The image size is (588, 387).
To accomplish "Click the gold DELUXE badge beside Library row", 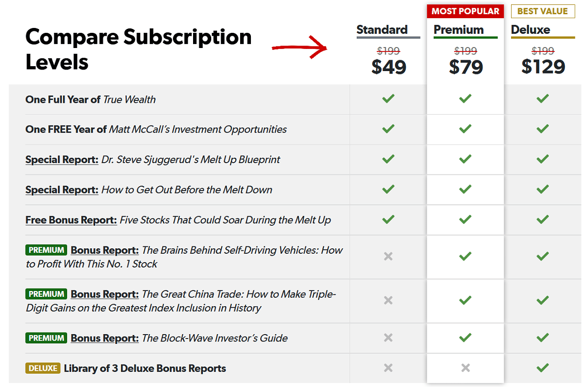I will pos(43,368).
